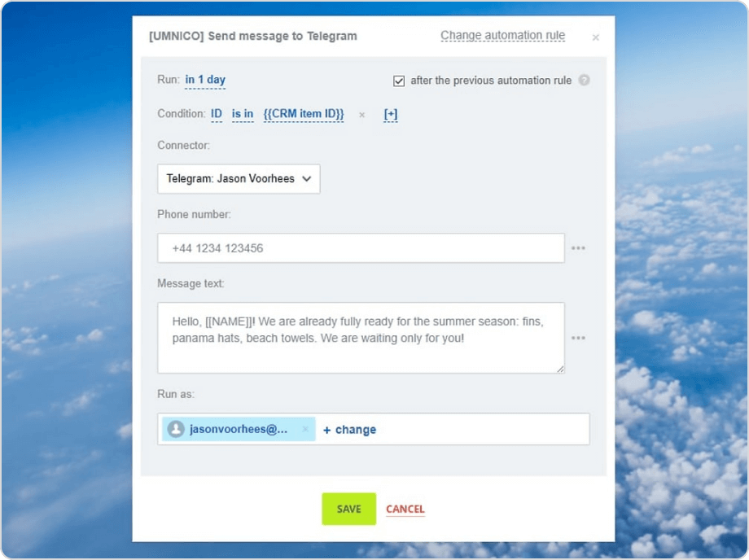Image resolution: width=749 pixels, height=560 pixels.
Task: Click [+] to add another condition
Action: (x=390, y=115)
